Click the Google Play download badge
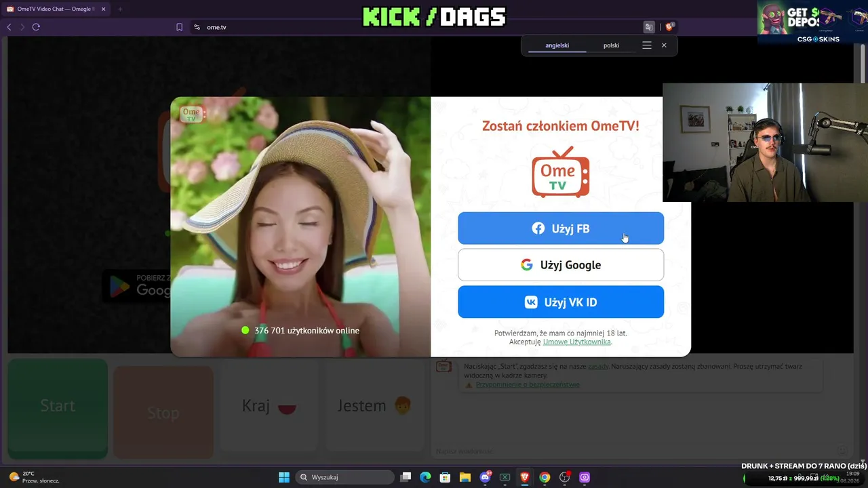This screenshot has height=488, width=868. coord(137,286)
